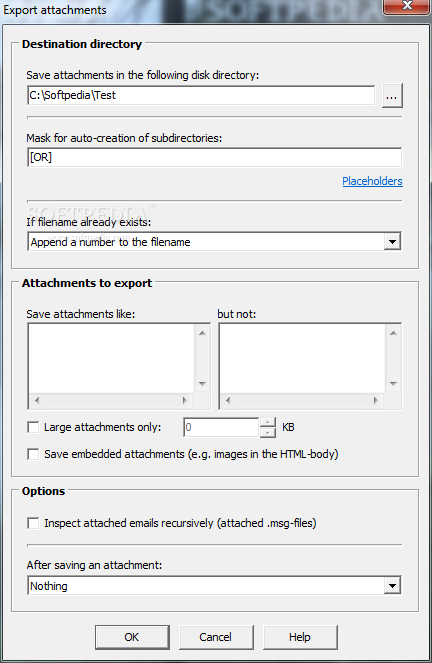Click the 'Save attachments like' list box
The height and width of the screenshot is (663, 432).
(119, 366)
